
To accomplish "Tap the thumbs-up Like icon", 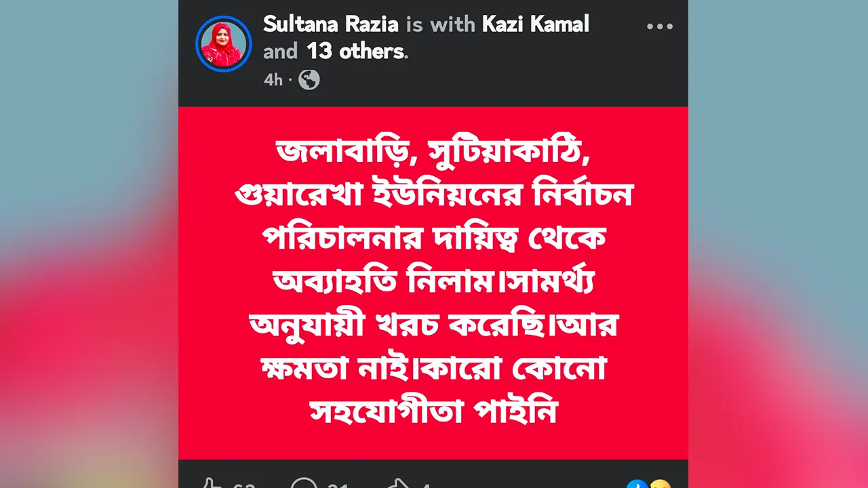I will (211, 484).
